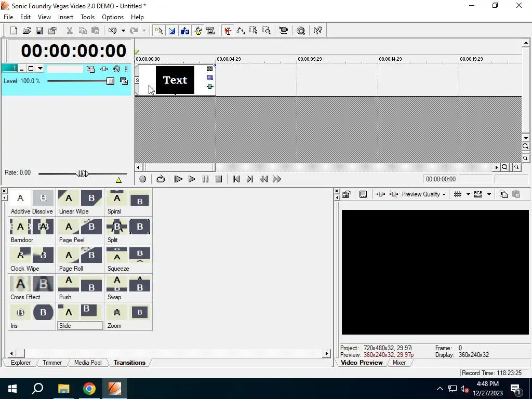Go to project end button
This screenshot has height=399, width=532.
click(250, 179)
